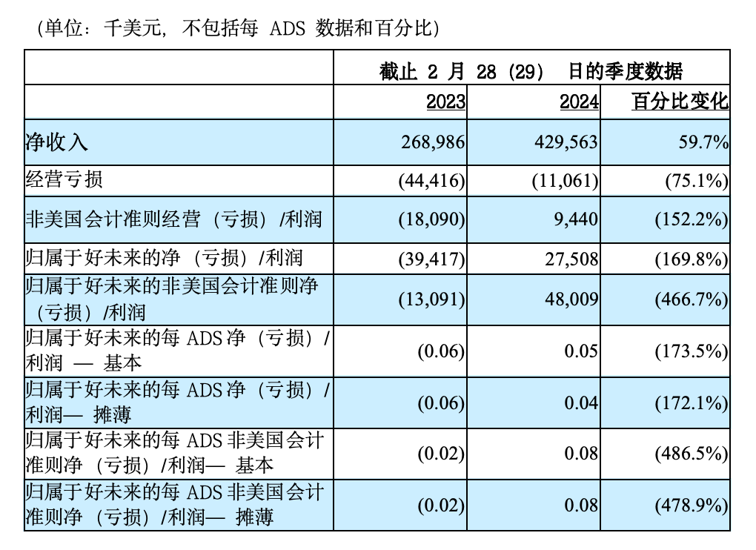Select the 59.7% percentage change cell
Image resolution: width=756 pixels, height=550 pixels.
[703, 142]
